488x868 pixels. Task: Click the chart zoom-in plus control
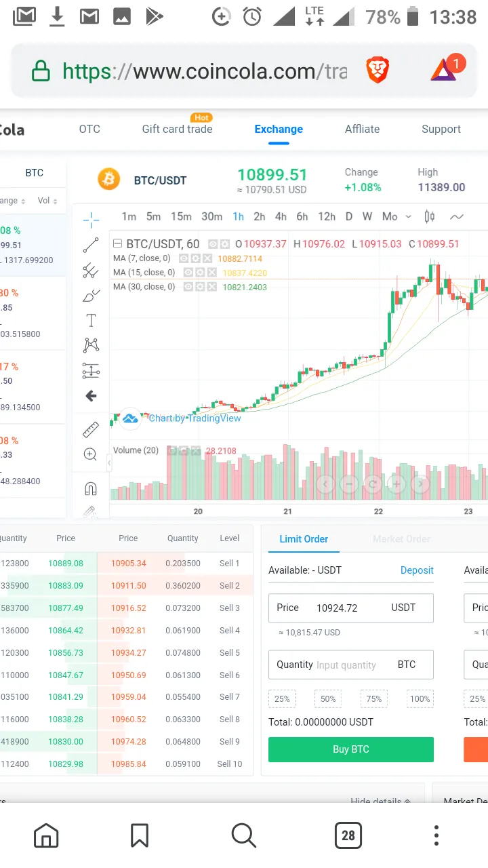[396, 484]
